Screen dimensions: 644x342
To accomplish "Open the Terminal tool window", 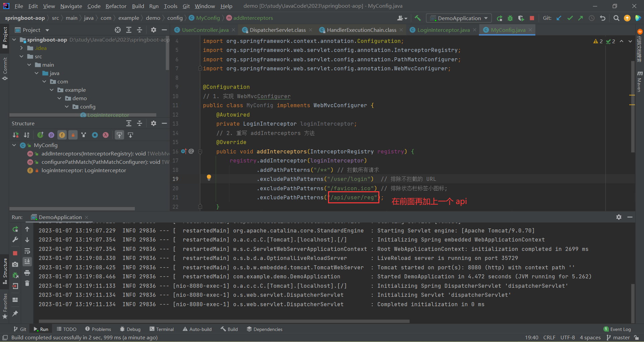I will point(162,329).
